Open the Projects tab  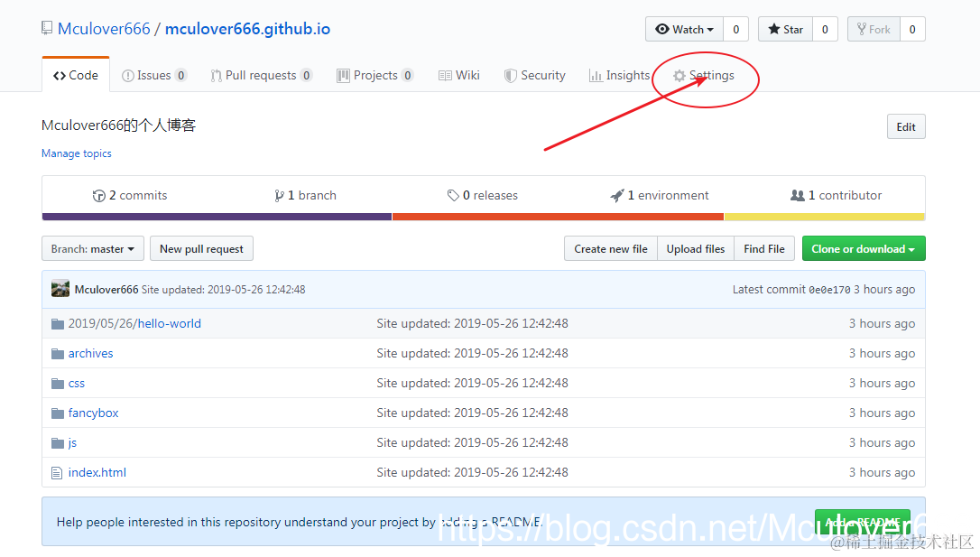(x=375, y=76)
